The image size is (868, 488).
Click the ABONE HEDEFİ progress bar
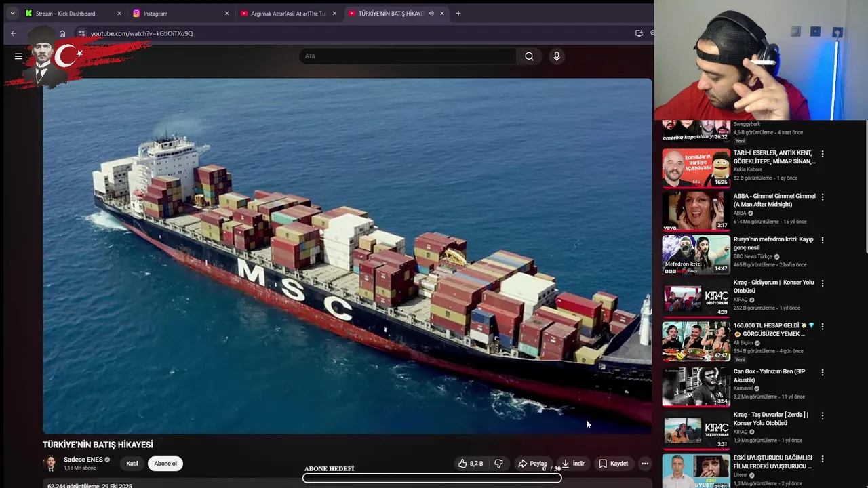[432, 478]
